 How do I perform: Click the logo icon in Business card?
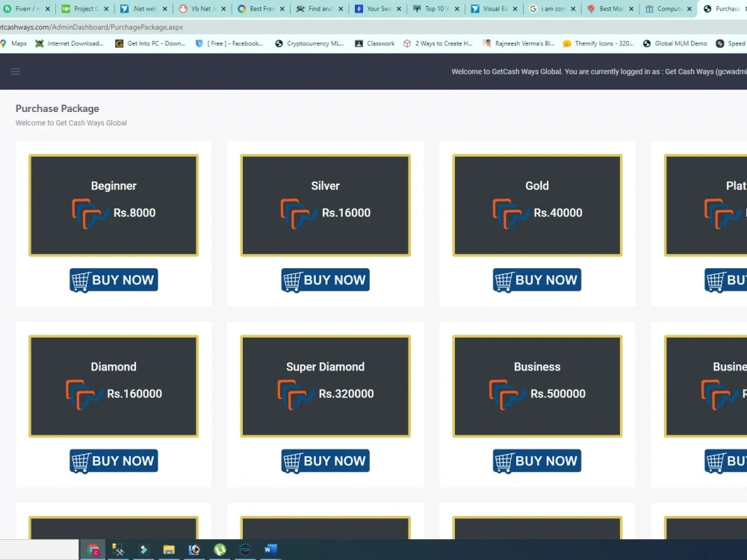click(507, 395)
